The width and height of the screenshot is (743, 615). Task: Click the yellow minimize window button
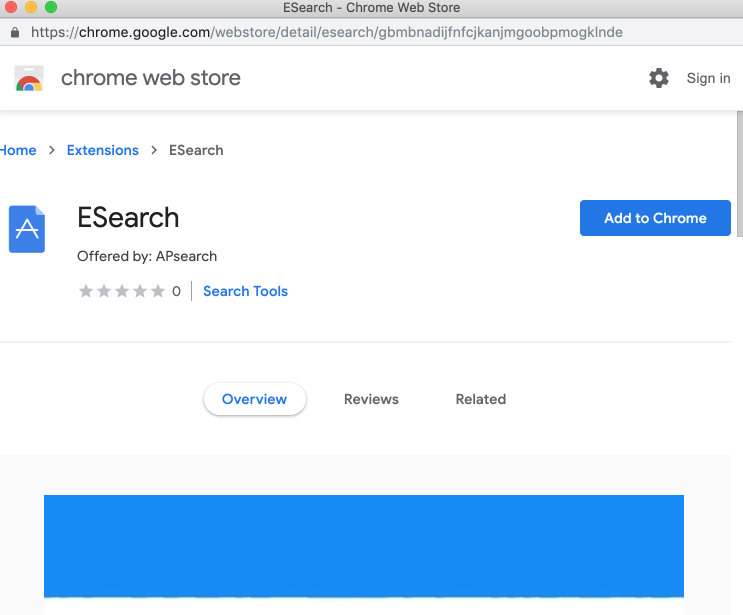tap(31, 7)
